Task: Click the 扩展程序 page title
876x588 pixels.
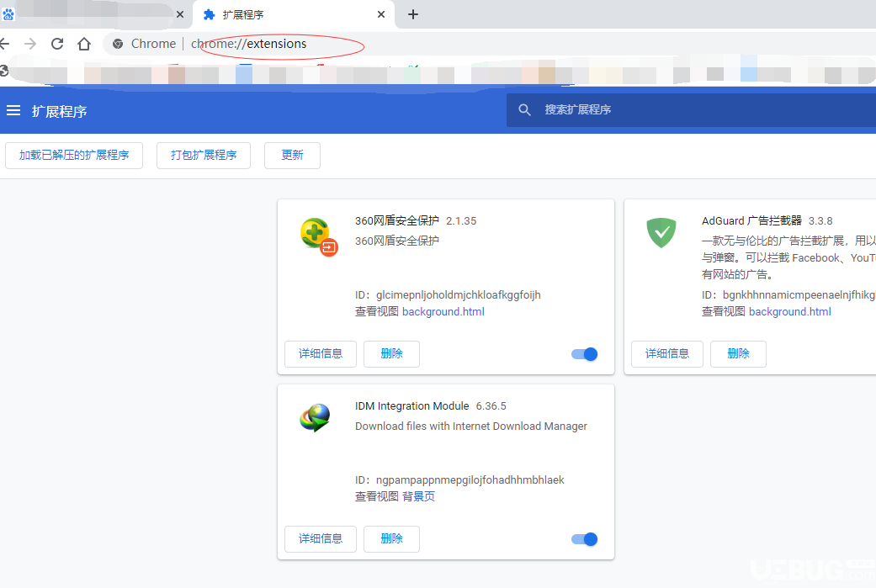Action: coord(59,111)
